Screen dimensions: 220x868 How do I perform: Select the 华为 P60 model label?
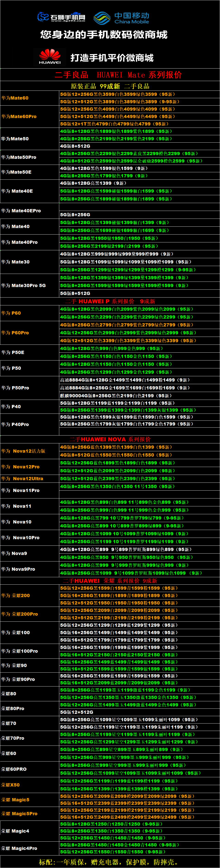(x=11, y=313)
